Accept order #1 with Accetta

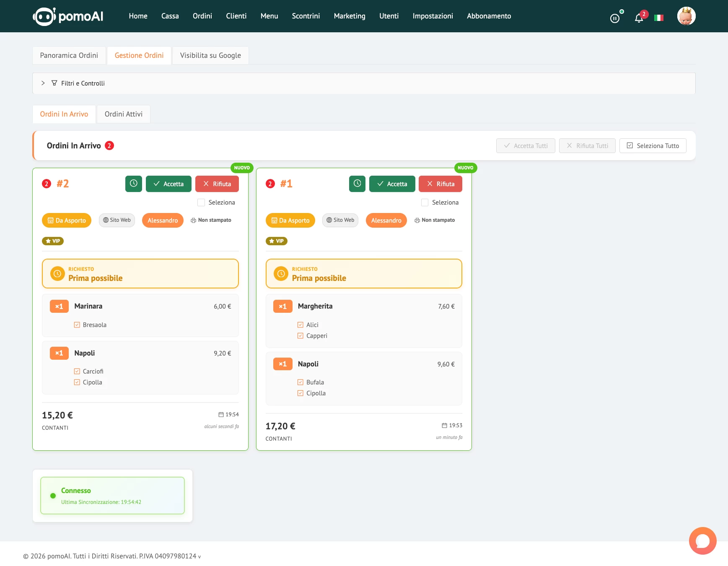(x=392, y=184)
